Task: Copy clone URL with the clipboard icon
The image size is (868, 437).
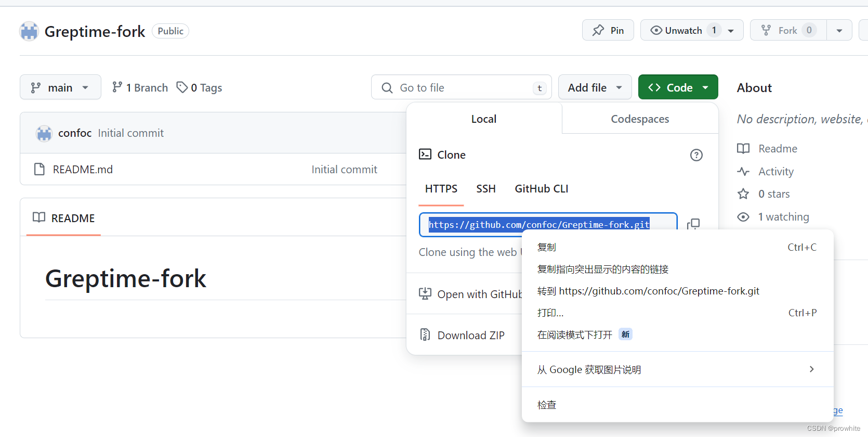Action: tap(693, 224)
